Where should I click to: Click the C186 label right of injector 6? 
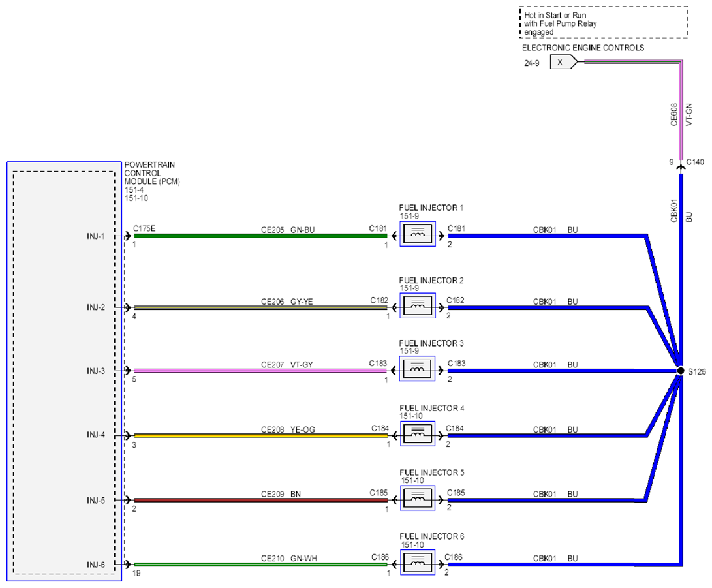453,557
